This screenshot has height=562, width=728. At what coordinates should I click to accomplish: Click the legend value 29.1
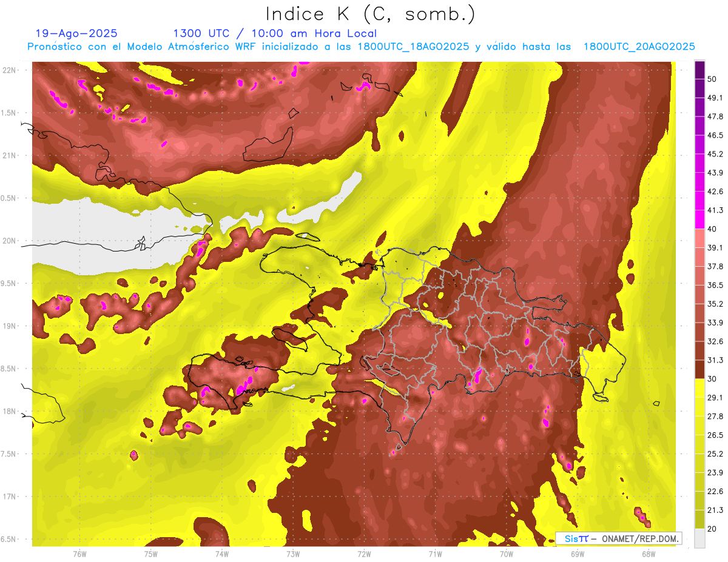(715, 397)
